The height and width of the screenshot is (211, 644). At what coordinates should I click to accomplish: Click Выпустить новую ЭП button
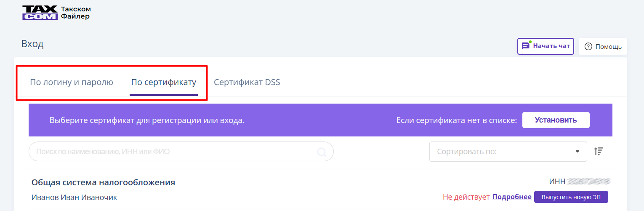click(x=571, y=197)
